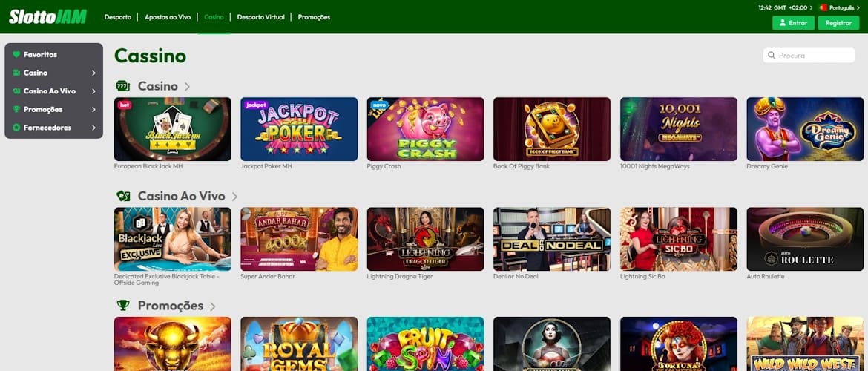Open Royal Gems promo game tile
This screenshot has height=371, width=868.
tap(299, 344)
